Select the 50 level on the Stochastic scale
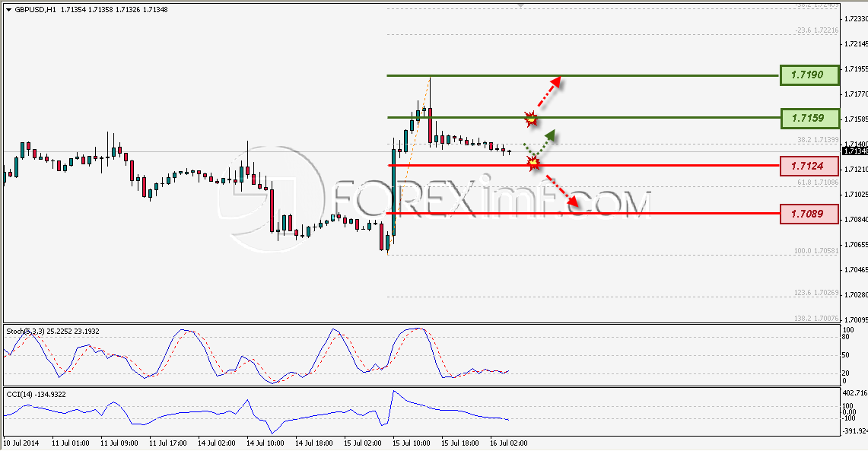The width and height of the screenshot is (868, 451). [x=845, y=355]
